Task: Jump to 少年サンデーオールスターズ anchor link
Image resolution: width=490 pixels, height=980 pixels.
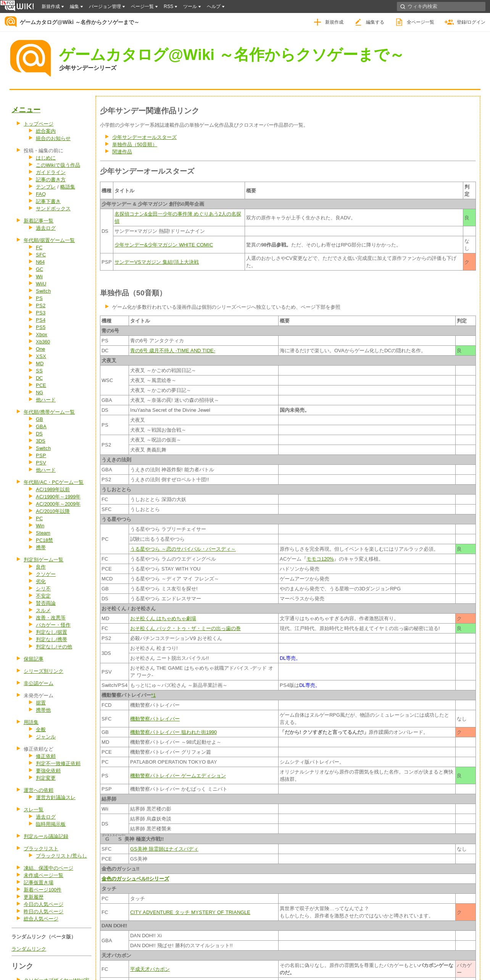Action: click(x=144, y=137)
